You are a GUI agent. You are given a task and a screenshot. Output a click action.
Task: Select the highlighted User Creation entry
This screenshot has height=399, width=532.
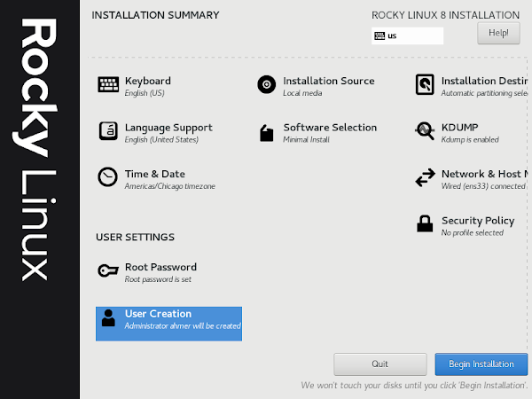tap(168, 324)
